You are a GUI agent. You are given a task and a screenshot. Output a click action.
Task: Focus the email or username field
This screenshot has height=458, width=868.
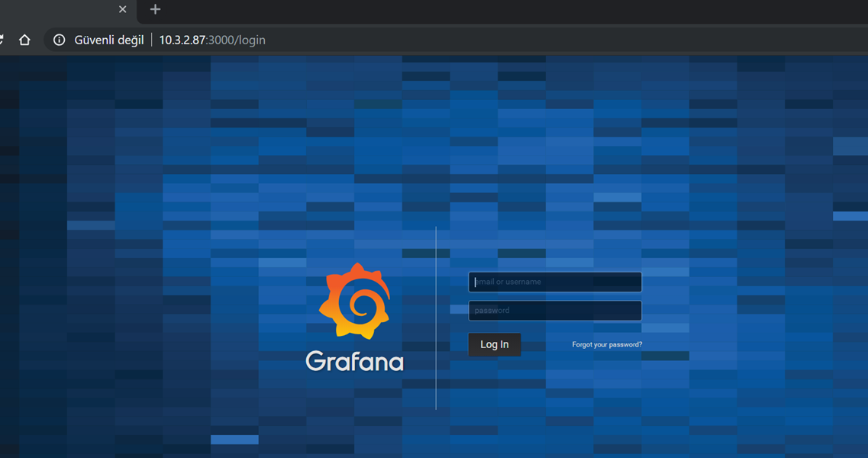coord(555,282)
